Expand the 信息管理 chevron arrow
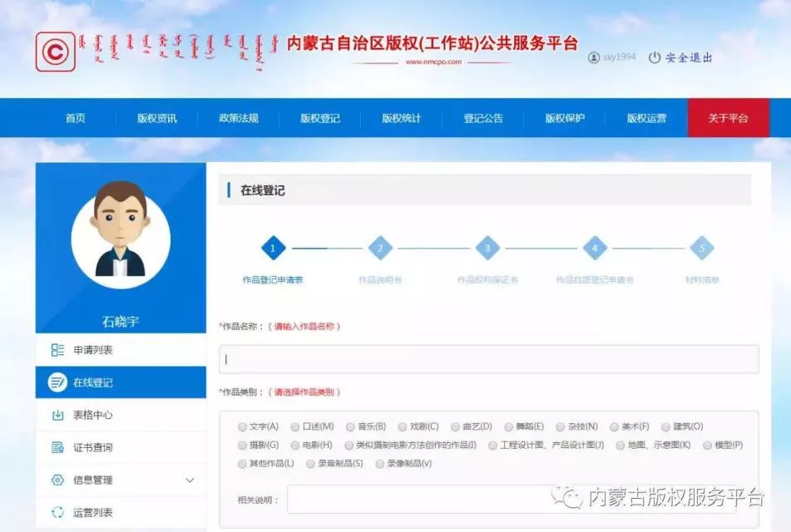This screenshot has height=532, width=791. pos(190,480)
